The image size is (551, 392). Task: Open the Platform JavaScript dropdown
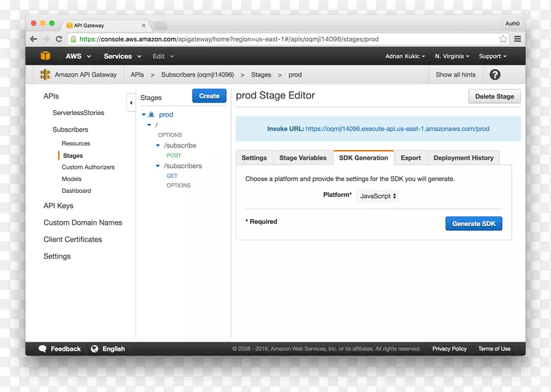click(x=377, y=196)
